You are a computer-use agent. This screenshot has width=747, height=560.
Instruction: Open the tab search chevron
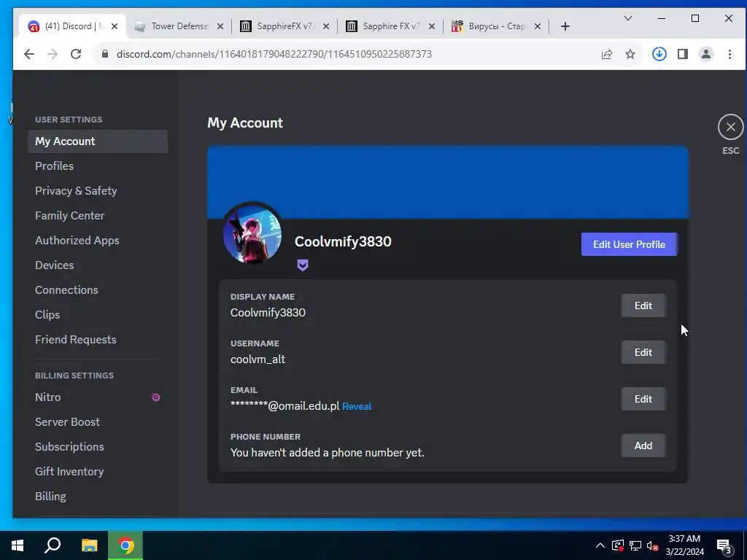(628, 18)
